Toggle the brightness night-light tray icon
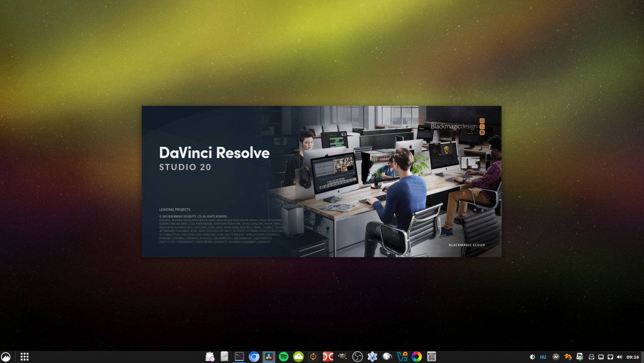 [x=532, y=357]
